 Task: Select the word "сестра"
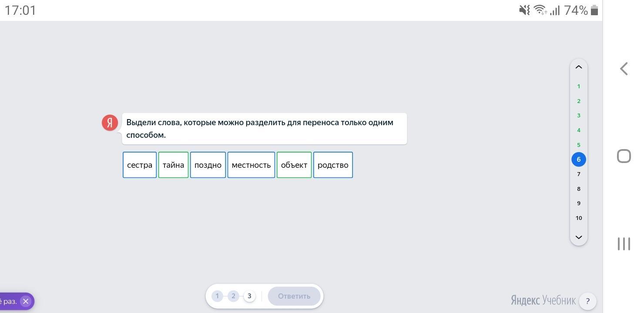click(x=140, y=165)
